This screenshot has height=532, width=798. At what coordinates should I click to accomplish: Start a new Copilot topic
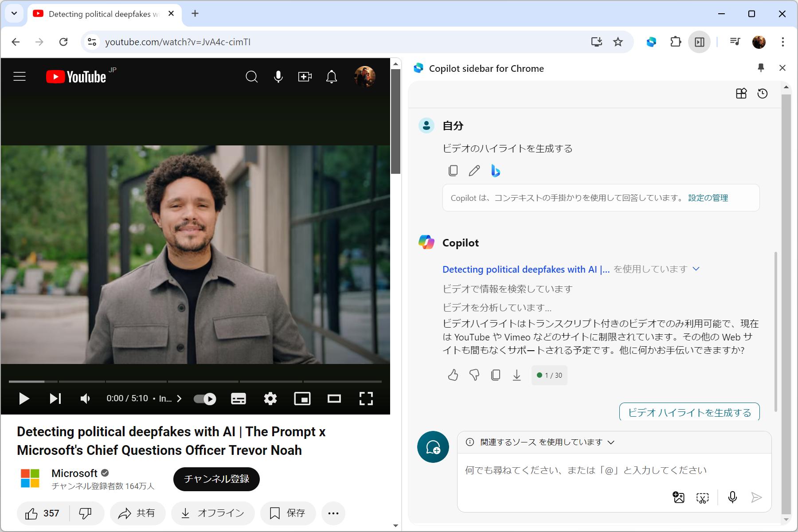[x=433, y=447]
